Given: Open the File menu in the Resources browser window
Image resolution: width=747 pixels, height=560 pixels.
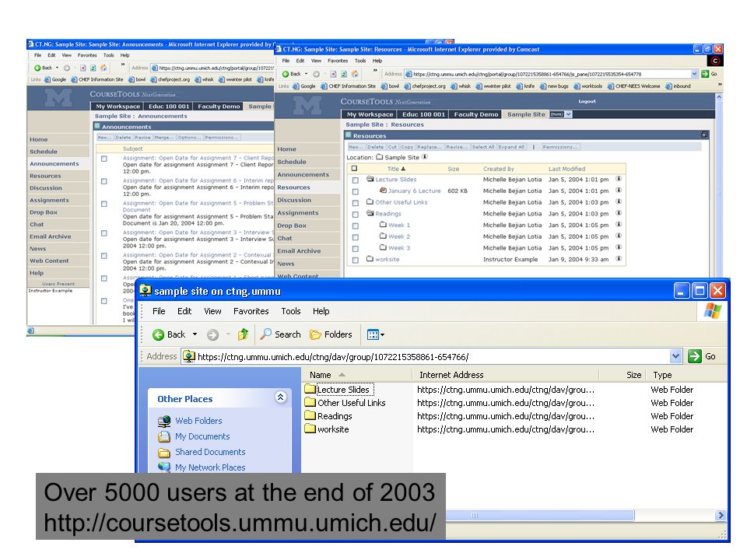Looking at the screenshot, I should coord(286,61).
